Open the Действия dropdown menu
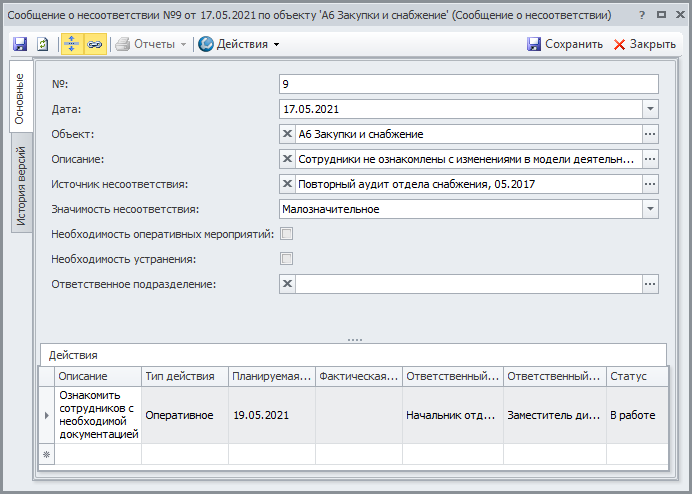This screenshot has width=692, height=494. [x=240, y=44]
